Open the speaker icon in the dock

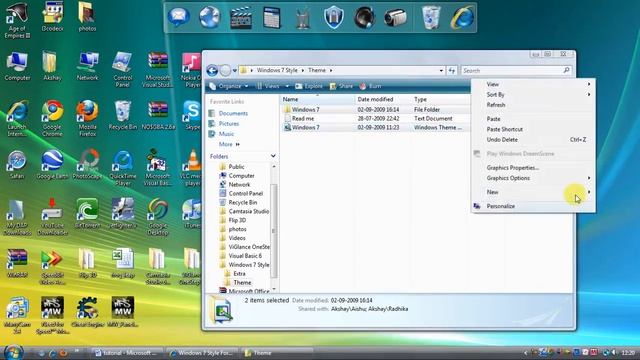click(364, 18)
